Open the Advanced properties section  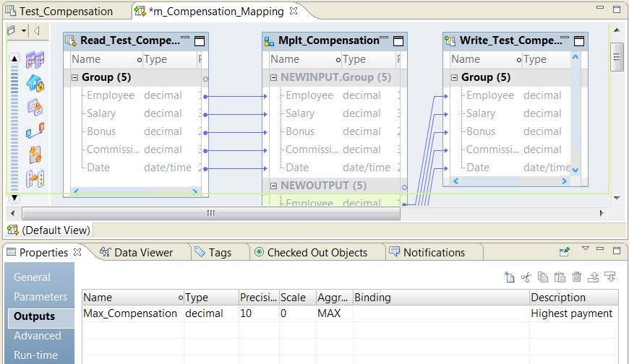[x=38, y=336]
